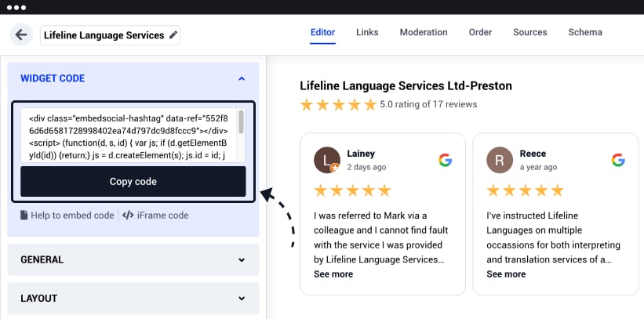Image resolution: width=644 pixels, height=319 pixels.
Task: Open the Links tab
Action: coord(367,32)
